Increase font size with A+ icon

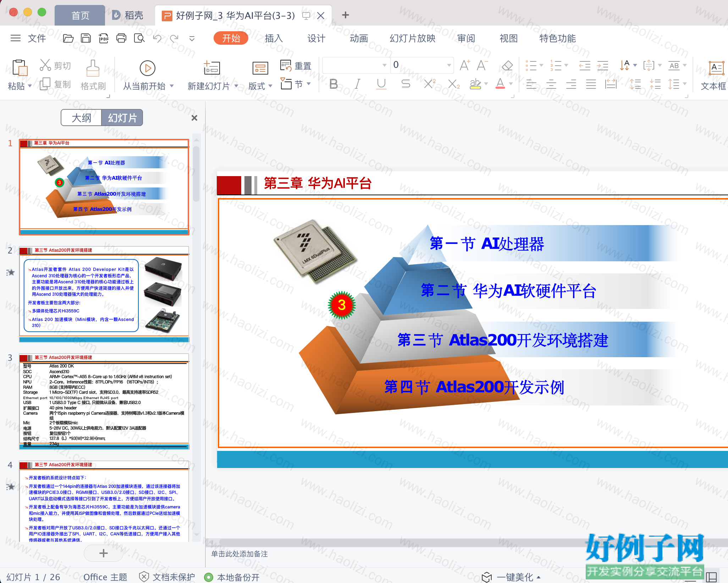coord(465,65)
